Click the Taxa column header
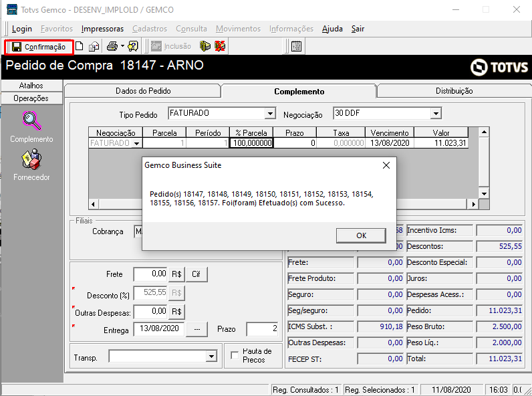The height and width of the screenshot is (396, 532). [341, 132]
